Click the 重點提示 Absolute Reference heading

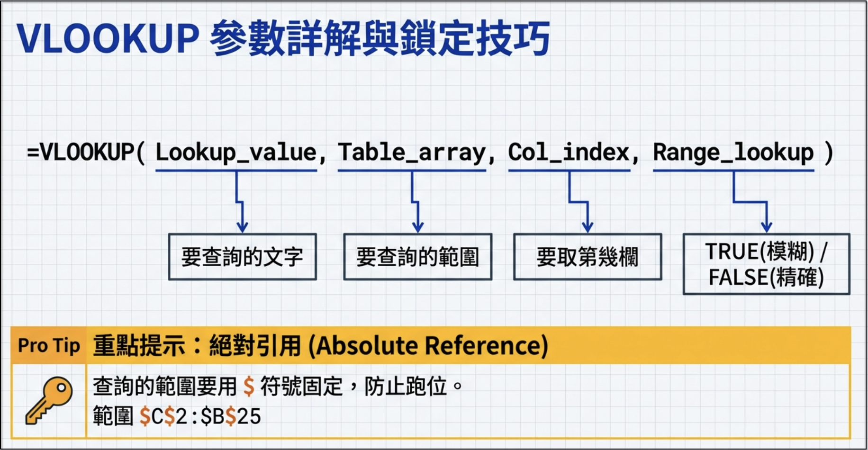[320, 345]
